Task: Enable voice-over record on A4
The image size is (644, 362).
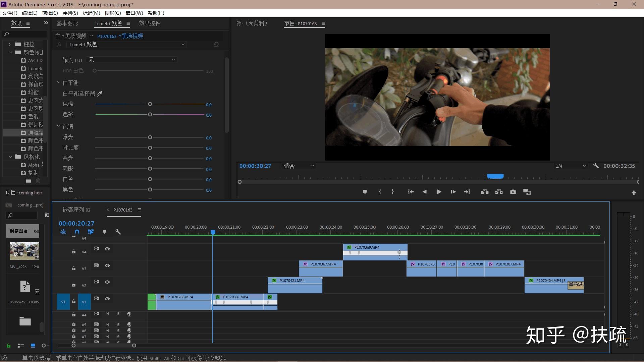Action: click(x=129, y=314)
